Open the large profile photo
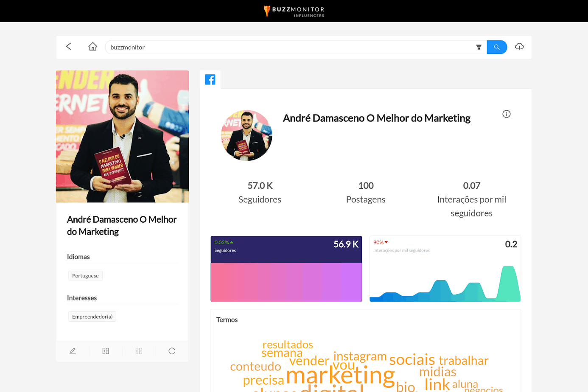 [122, 136]
